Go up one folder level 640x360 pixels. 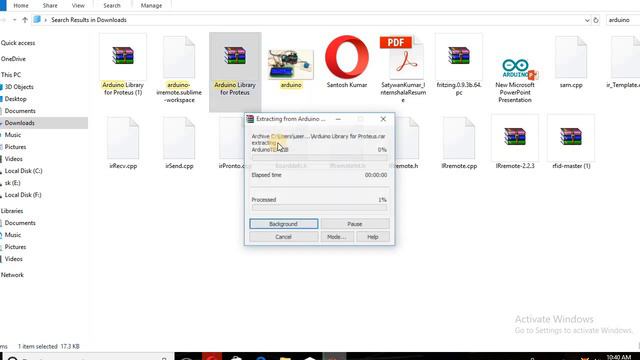(x=25, y=20)
